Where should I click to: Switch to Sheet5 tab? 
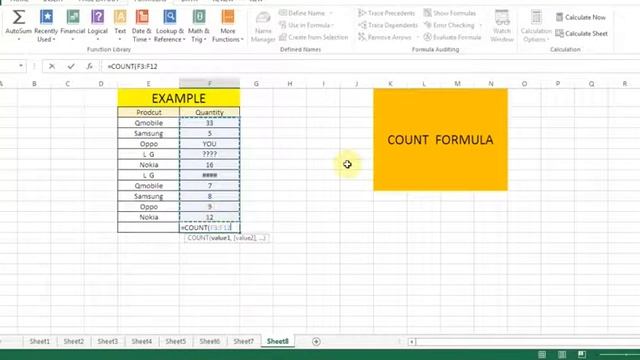(176, 341)
